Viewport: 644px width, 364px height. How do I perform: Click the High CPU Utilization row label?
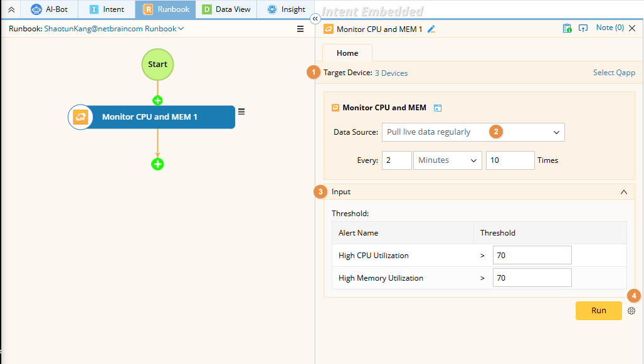tap(373, 255)
